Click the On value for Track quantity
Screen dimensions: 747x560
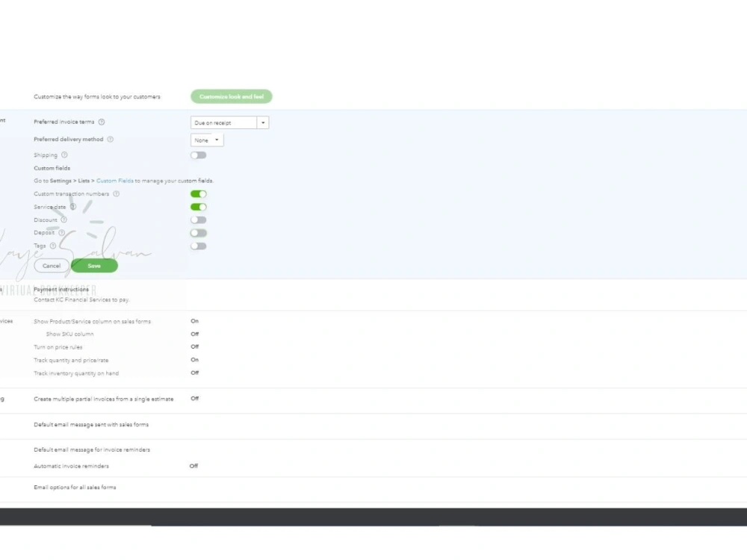tap(194, 360)
